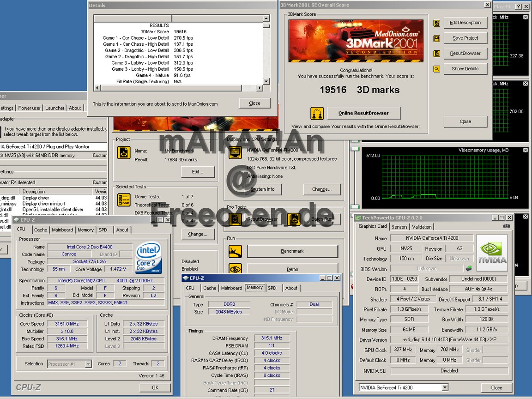Viewport: 532px width, 399px height.
Task: Click the Demo button
Action: click(x=292, y=269)
